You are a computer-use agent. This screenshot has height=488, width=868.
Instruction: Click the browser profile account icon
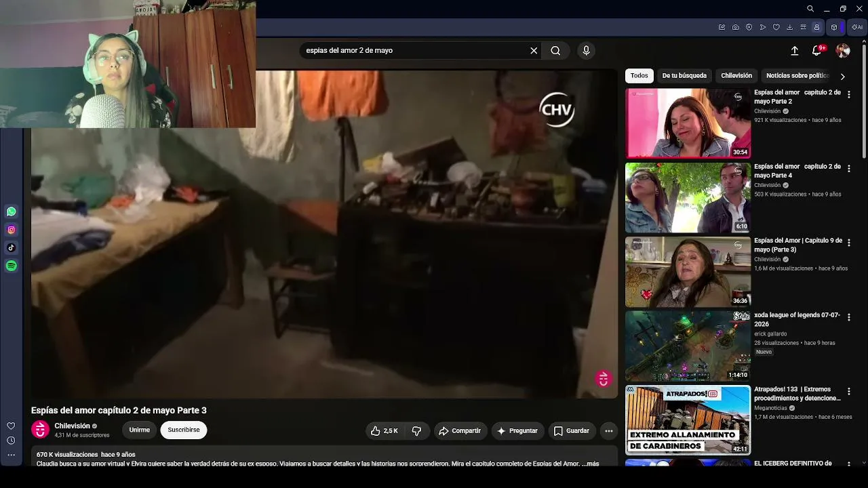[x=816, y=27]
